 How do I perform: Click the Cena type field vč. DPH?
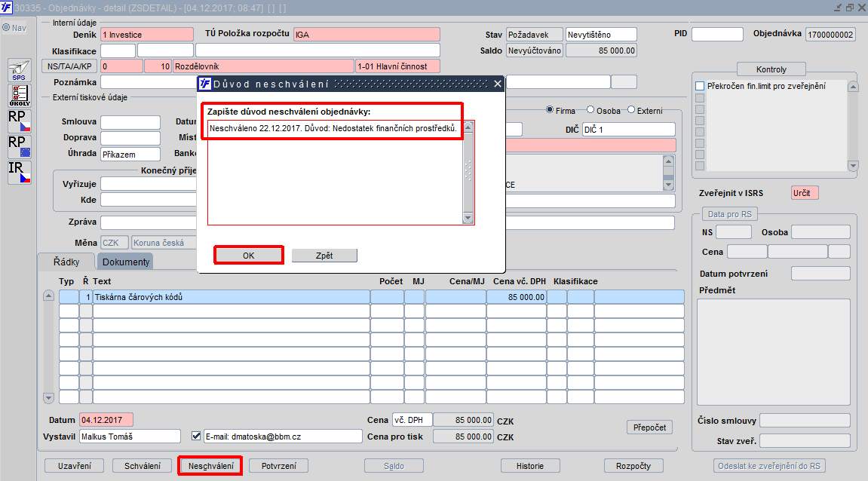(412, 420)
